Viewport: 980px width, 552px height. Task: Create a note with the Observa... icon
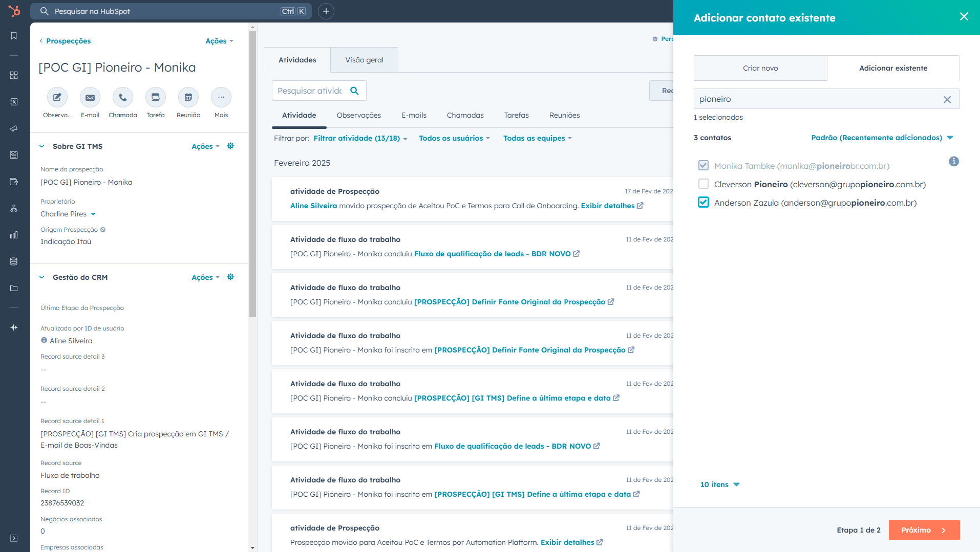(57, 97)
